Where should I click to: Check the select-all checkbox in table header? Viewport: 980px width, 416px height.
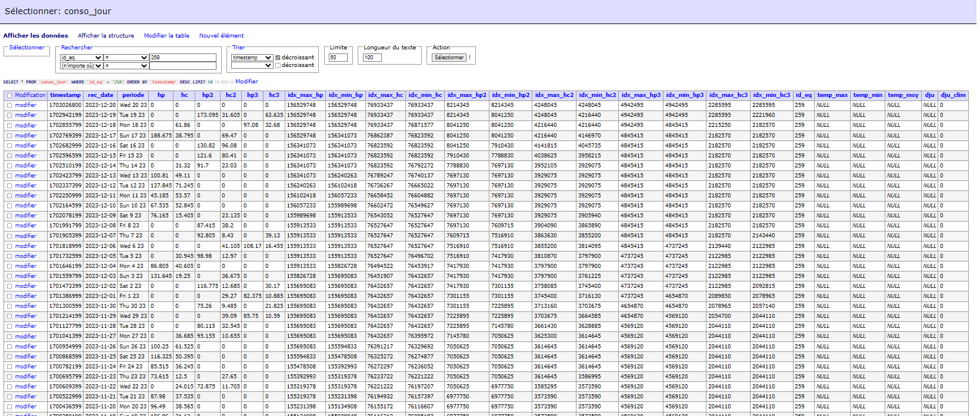(9, 95)
